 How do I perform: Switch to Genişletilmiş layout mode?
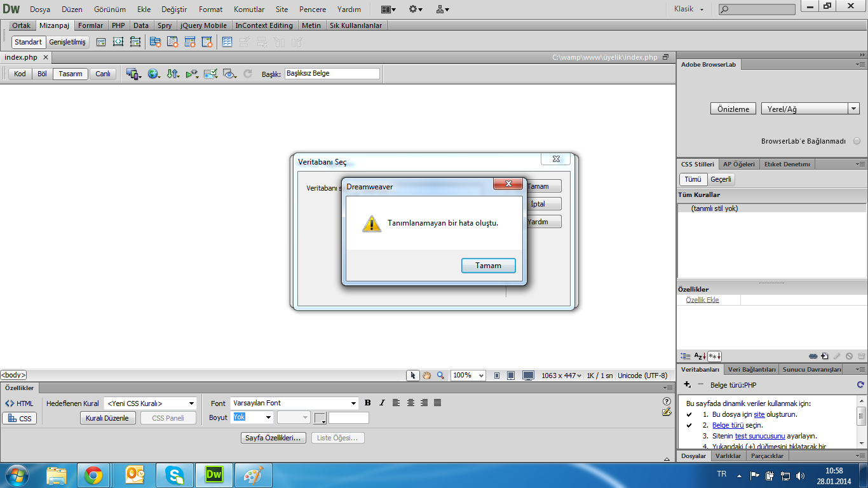click(67, 42)
